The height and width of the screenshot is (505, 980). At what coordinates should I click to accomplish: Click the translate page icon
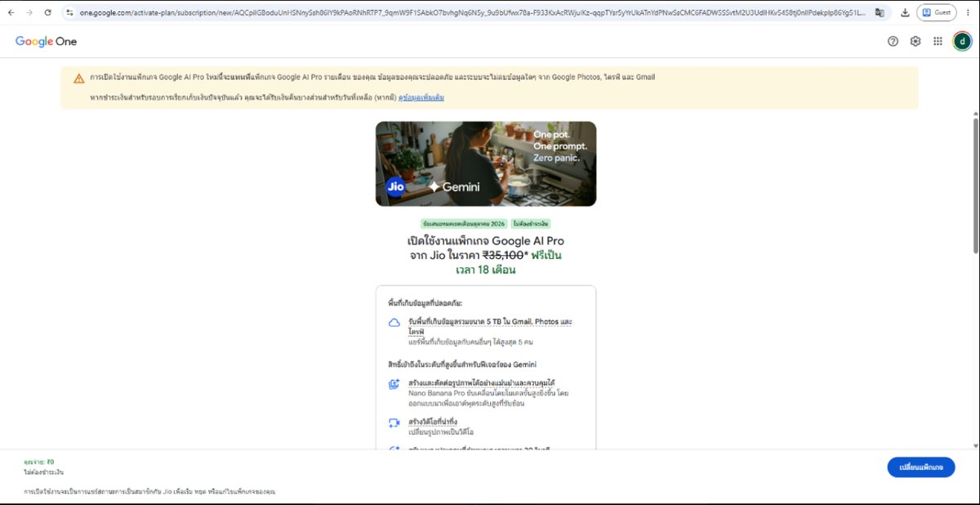(x=880, y=13)
